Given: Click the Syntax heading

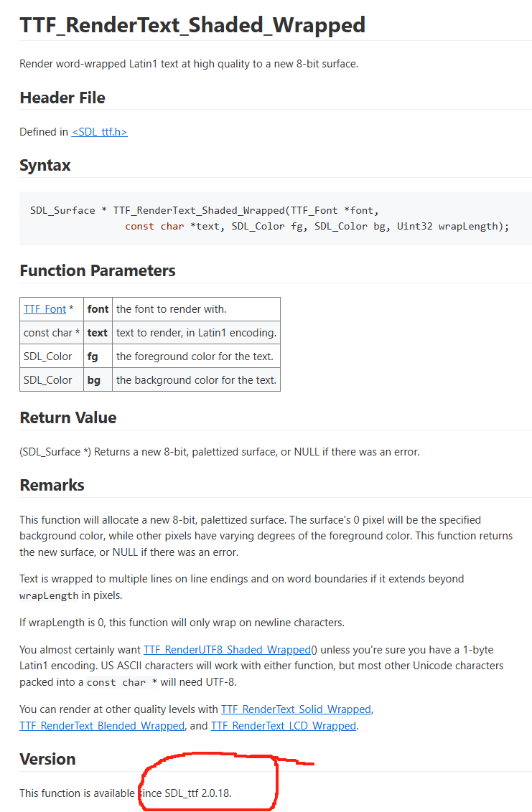Looking at the screenshot, I should click(x=45, y=166).
